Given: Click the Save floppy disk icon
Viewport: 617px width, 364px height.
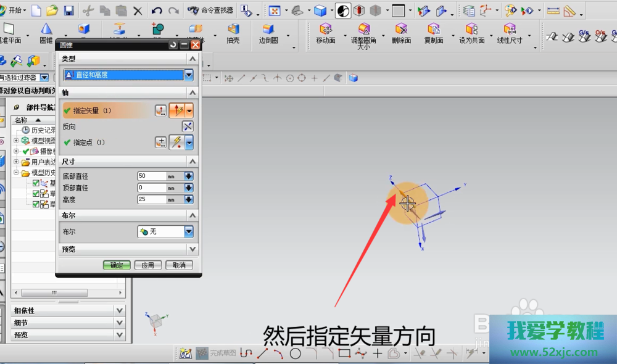Looking at the screenshot, I should [69, 10].
